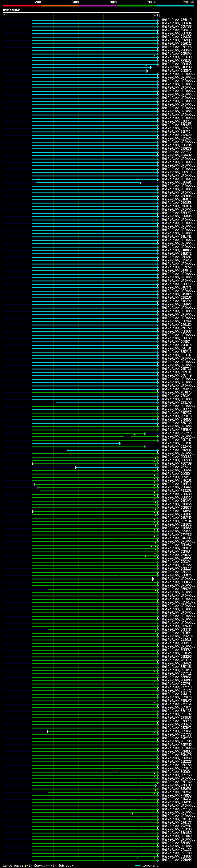This screenshot has width=197, height=868.
Task: Select hit UniRef100_Q84LL5
Action: click(177, 20)
